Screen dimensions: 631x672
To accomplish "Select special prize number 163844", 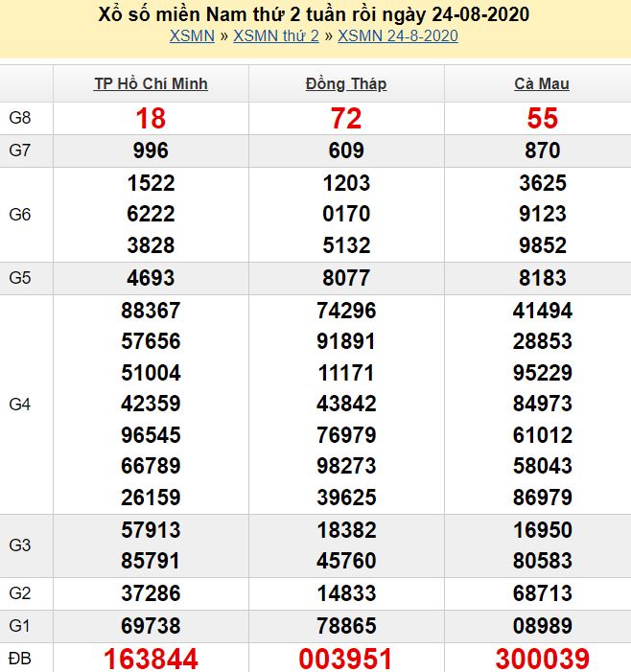I will pyautogui.click(x=151, y=659).
